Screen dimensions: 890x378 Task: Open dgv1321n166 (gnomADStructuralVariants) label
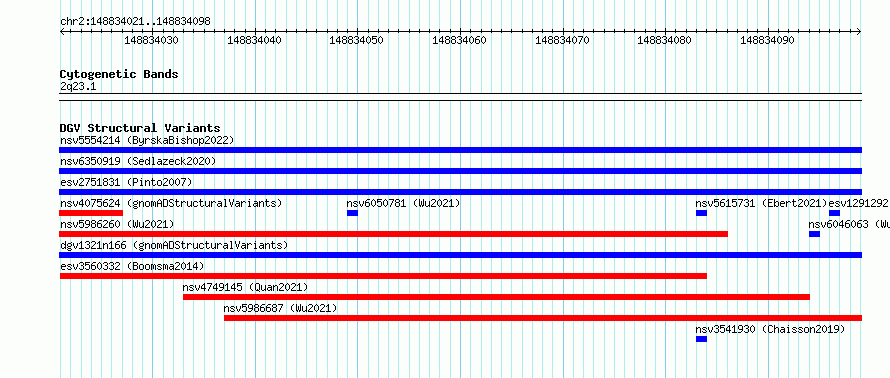point(174,245)
